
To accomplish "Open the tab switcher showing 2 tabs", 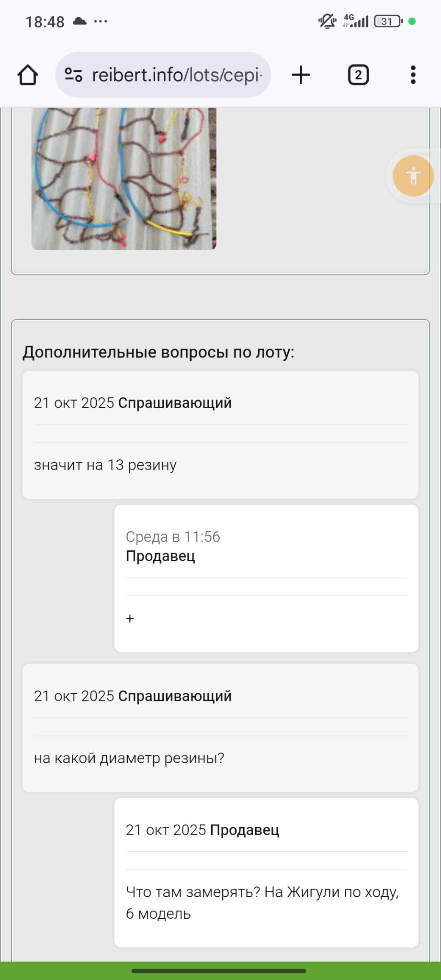I will point(358,75).
